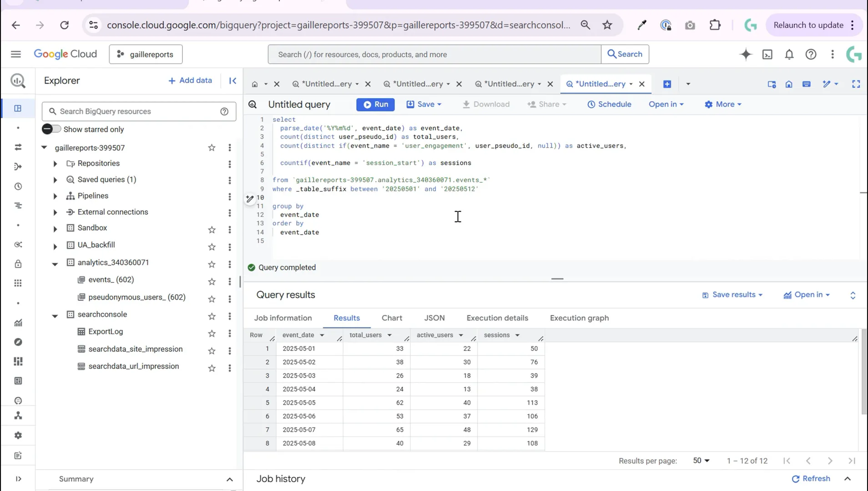The width and height of the screenshot is (868, 491).
Task: Open the notifications bell
Action: 789,54
